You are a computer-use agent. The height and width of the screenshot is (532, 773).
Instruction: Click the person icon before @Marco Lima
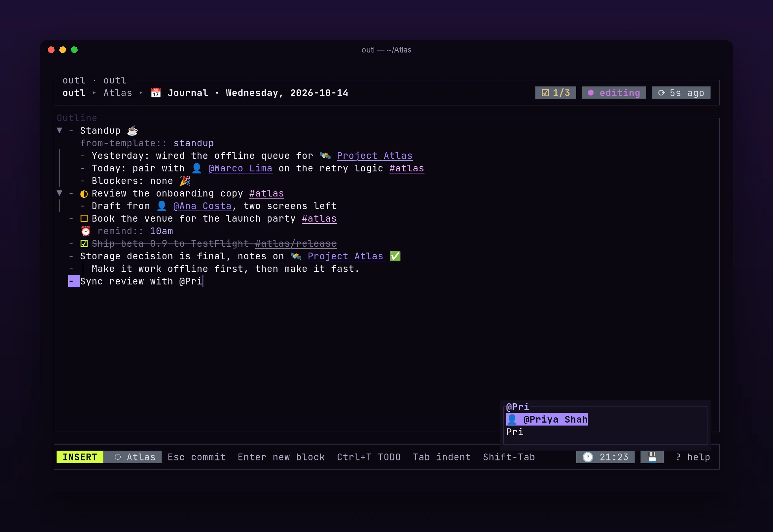pos(197,168)
